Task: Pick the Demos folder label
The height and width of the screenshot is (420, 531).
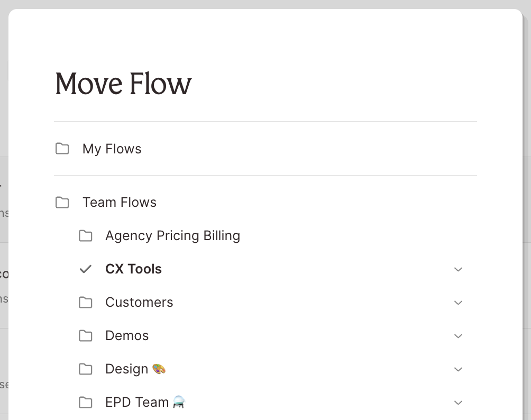Action: [x=127, y=335]
